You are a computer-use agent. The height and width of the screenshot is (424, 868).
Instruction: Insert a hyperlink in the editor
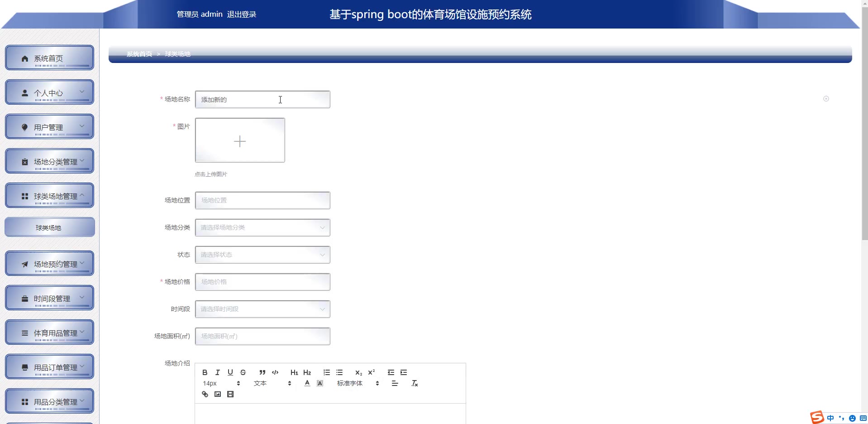click(x=205, y=394)
